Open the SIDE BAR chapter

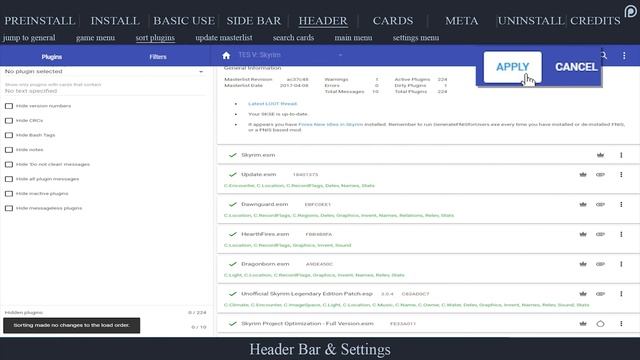tap(254, 20)
